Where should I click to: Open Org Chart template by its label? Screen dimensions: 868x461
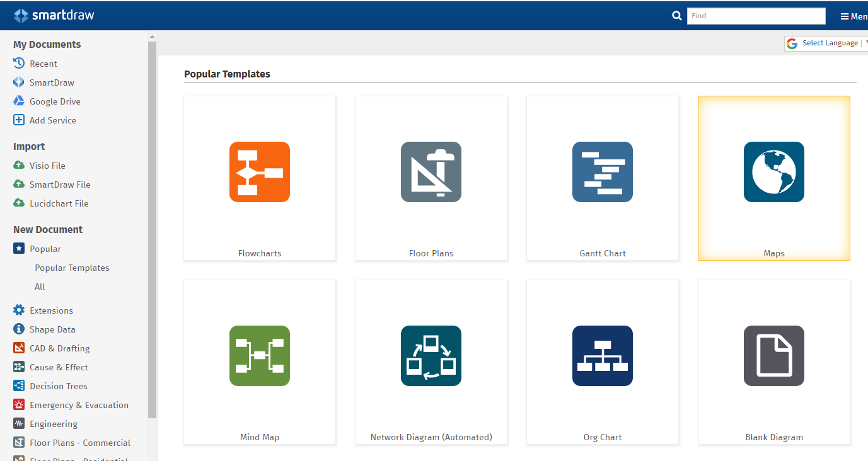point(603,437)
